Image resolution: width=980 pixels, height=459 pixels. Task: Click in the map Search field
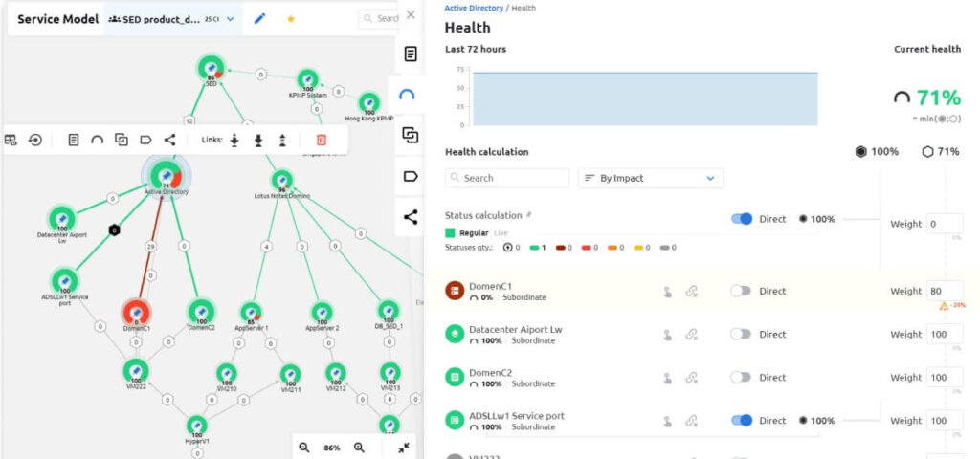[379, 19]
